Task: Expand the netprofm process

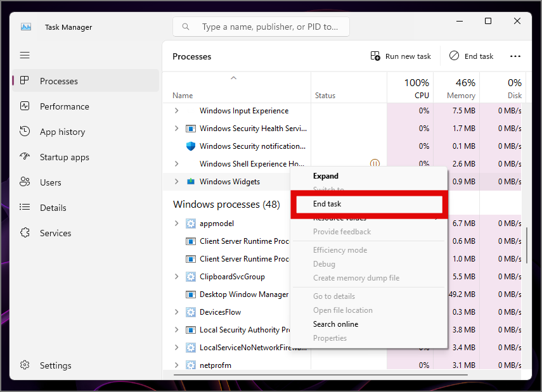Action: click(177, 365)
